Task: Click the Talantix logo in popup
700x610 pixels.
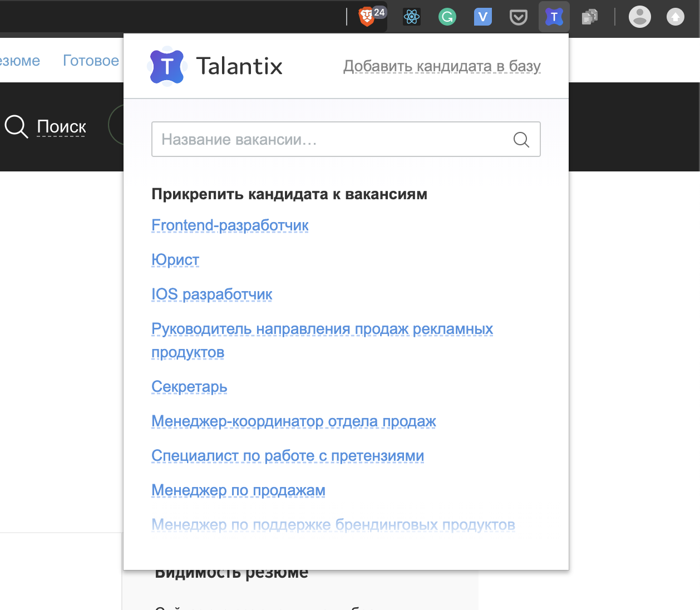Action: tap(167, 66)
